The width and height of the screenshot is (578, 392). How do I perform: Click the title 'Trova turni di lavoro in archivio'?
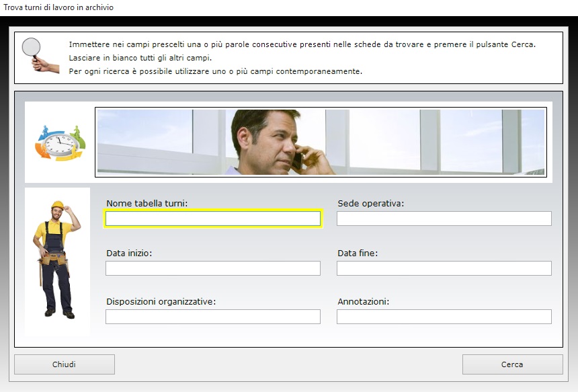click(58, 7)
